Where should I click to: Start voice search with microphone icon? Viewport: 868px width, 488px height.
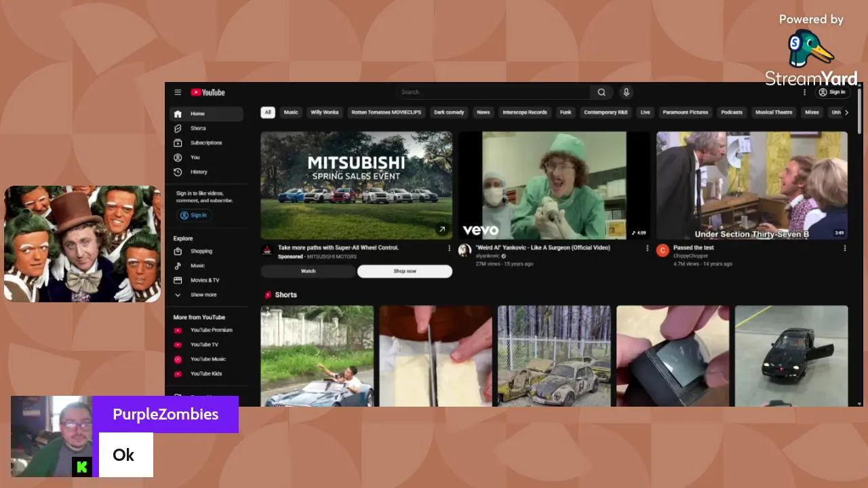tap(626, 92)
